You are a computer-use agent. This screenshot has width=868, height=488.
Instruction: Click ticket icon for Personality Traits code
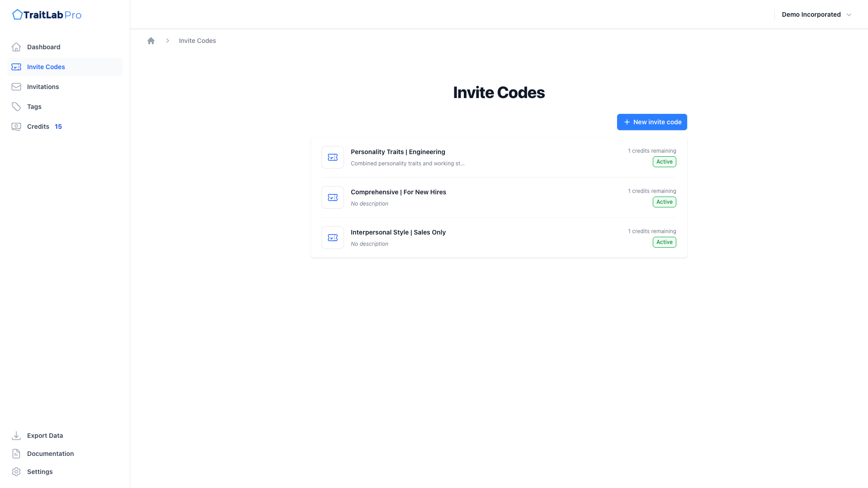coord(333,157)
